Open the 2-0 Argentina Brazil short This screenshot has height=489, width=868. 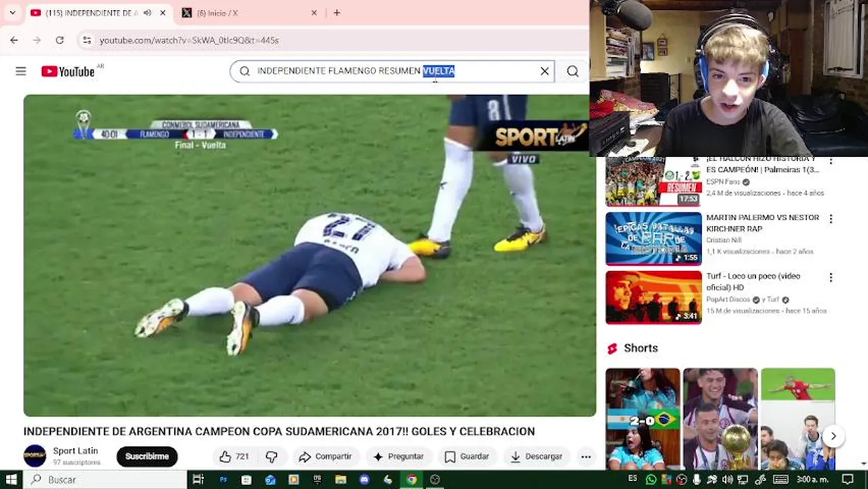point(643,419)
